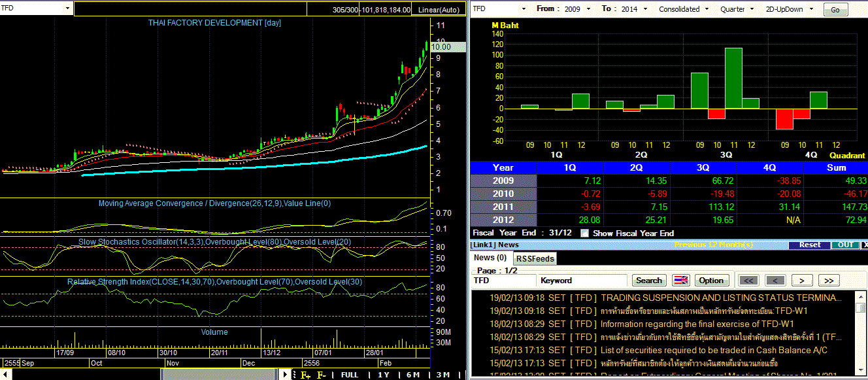Select FULL chart time range
The width and height of the screenshot is (868, 380).
click(350, 375)
